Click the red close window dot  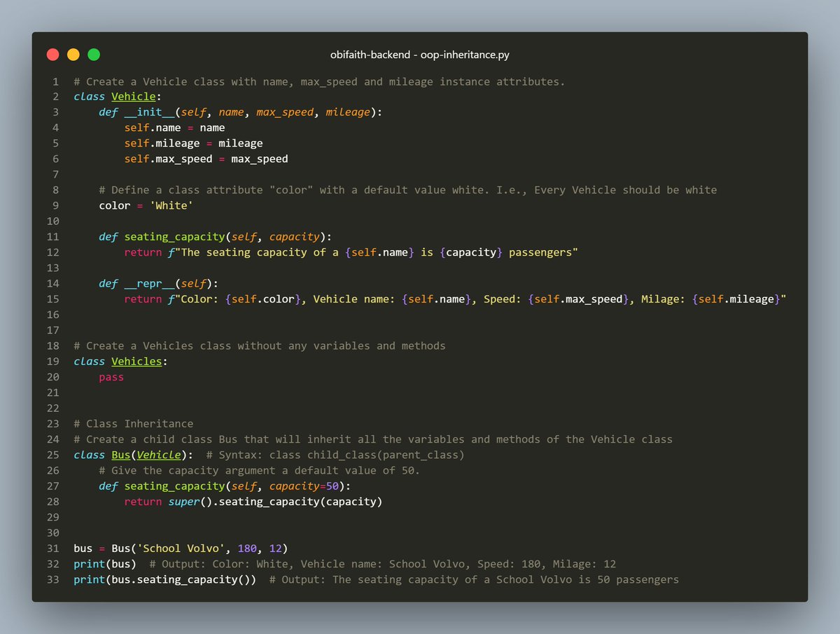(52, 54)
